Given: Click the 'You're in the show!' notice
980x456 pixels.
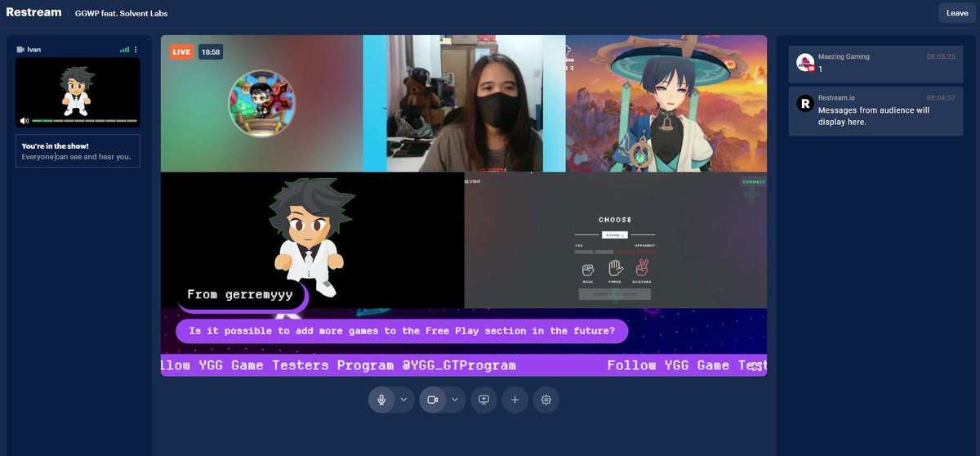Looking at the screenshot, I should (78, 151).
